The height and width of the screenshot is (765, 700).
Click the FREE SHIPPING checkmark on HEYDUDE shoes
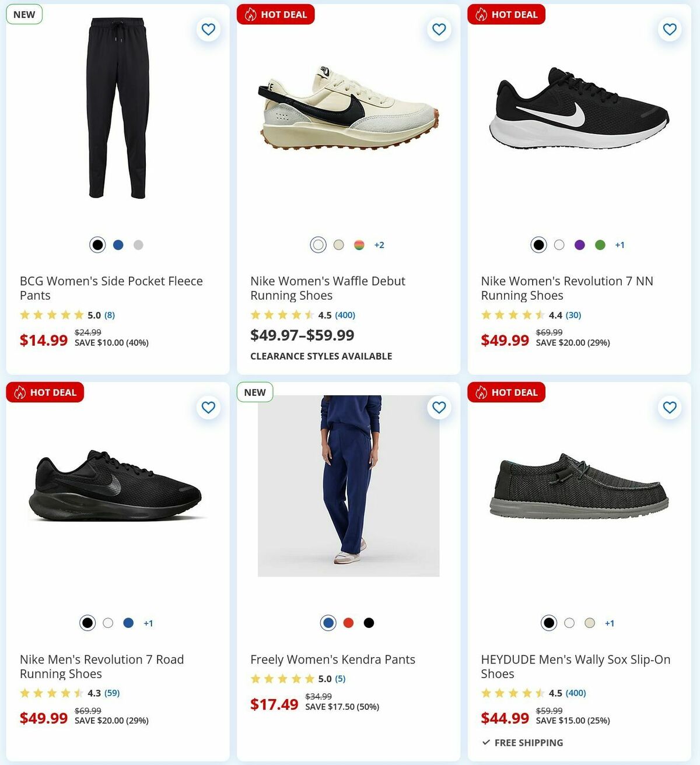[485, 742]
